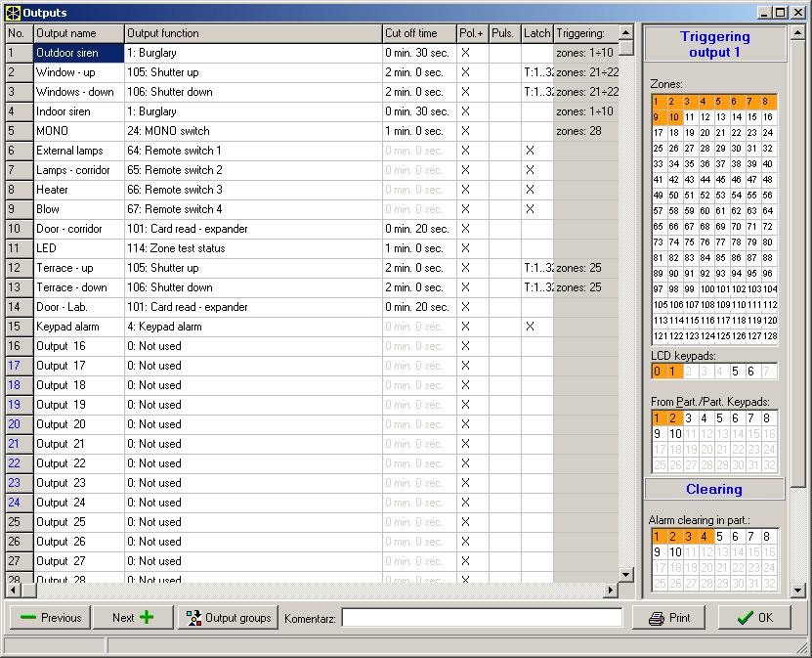812x658 pixels.
Task: Select cut off time for Door - corridor
Action: point(419,229)
